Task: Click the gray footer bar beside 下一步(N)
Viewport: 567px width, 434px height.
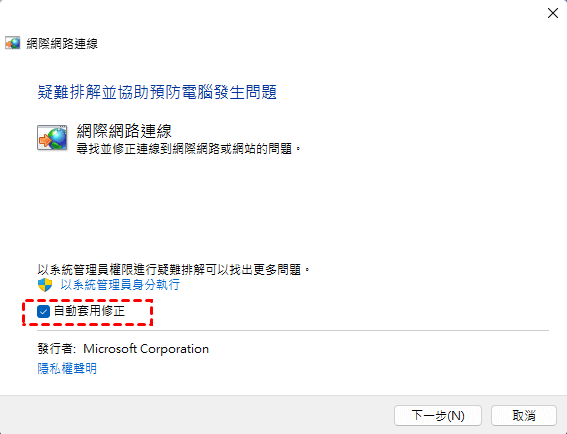Action: click(x=195, y=415)
